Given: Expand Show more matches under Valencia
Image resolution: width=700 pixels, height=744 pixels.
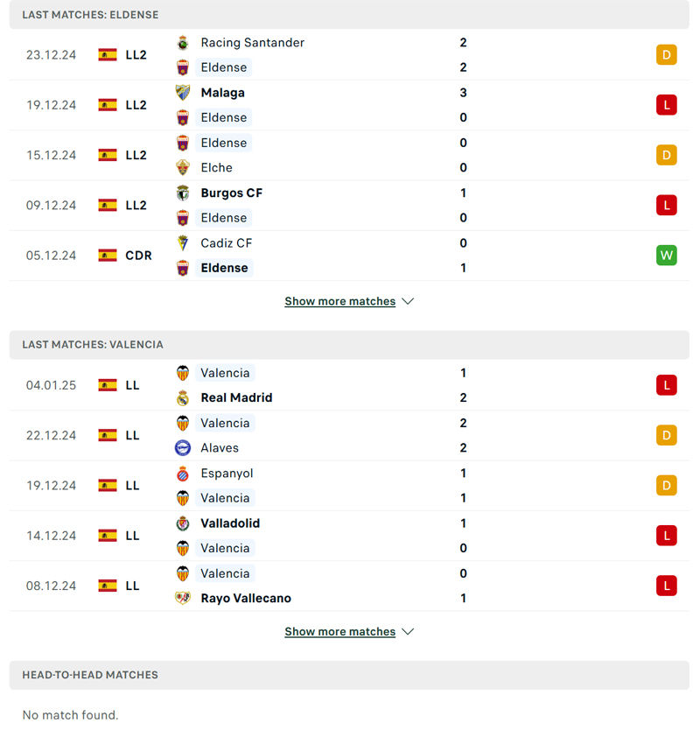Looking at the screenshot, I should click(x=340, y=631).
